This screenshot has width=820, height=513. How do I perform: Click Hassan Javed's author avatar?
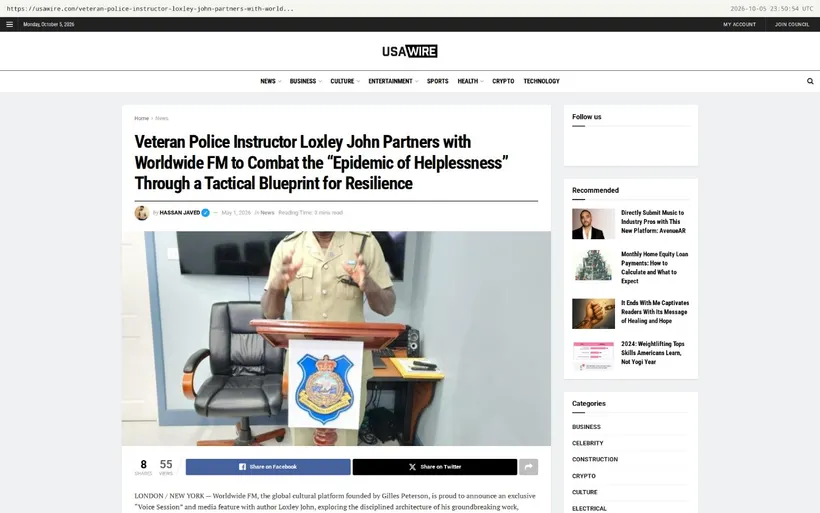[x=142, y=213]
